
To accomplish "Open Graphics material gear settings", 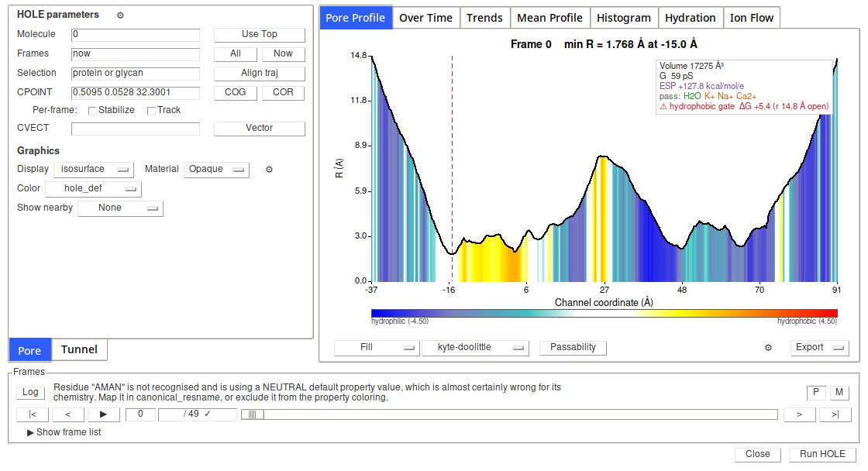I will coord(269,170).
